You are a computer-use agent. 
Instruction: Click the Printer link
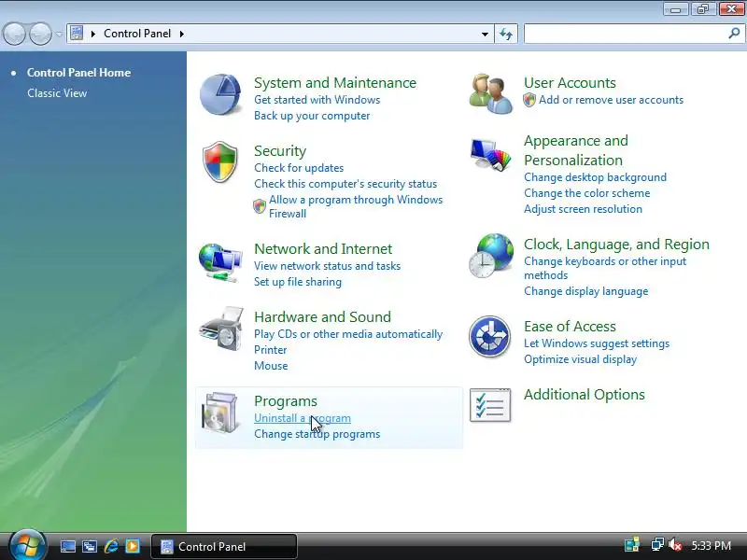270,350
